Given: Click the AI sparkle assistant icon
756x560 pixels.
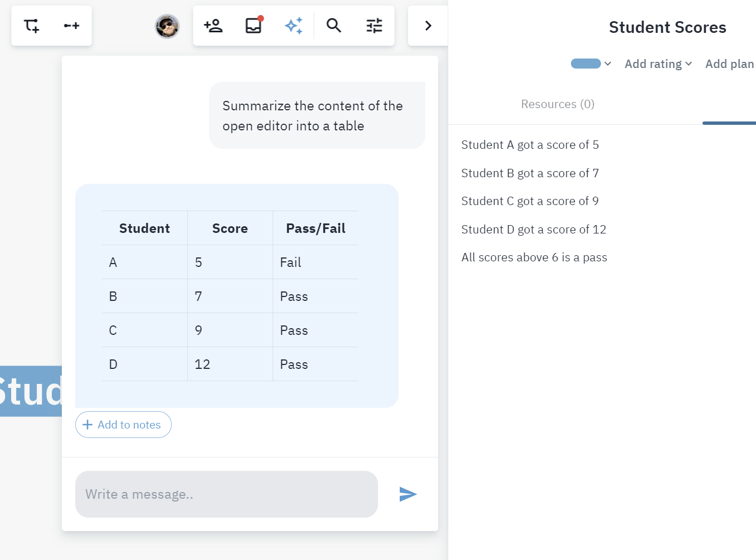Looking at the screenshot, I should coord(294,26).
